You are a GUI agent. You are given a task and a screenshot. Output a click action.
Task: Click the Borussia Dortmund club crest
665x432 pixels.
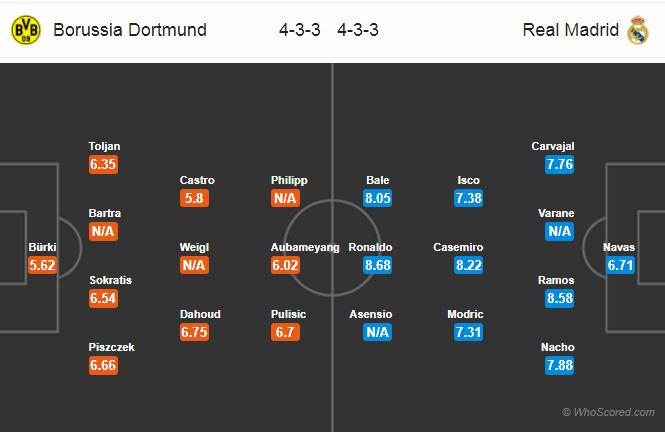coord(25,30)
